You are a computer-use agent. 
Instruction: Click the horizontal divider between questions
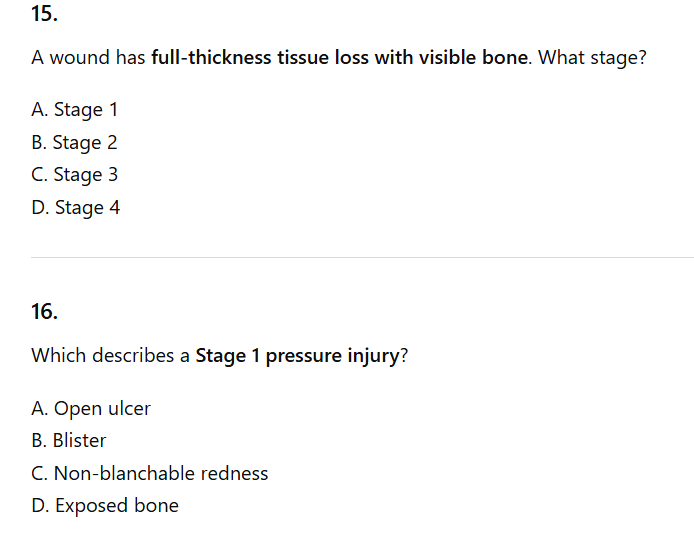pos(362,257)
